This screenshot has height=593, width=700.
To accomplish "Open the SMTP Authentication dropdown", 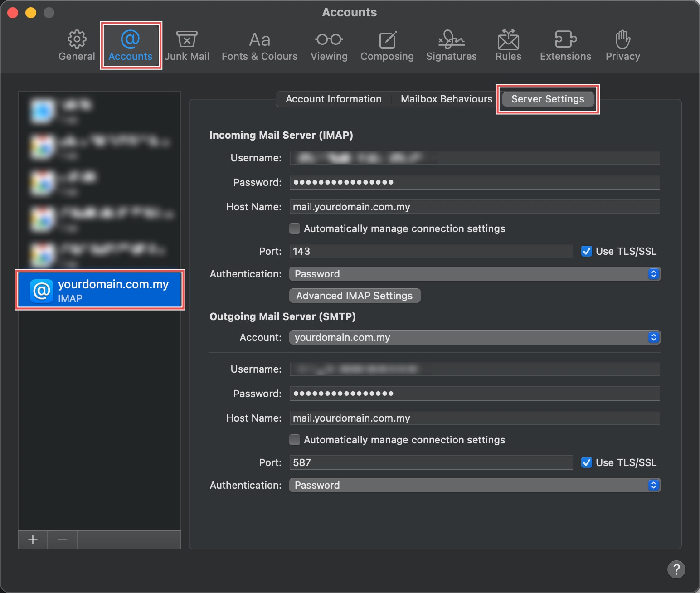I will pyautogui.click(x=475, y=485).
